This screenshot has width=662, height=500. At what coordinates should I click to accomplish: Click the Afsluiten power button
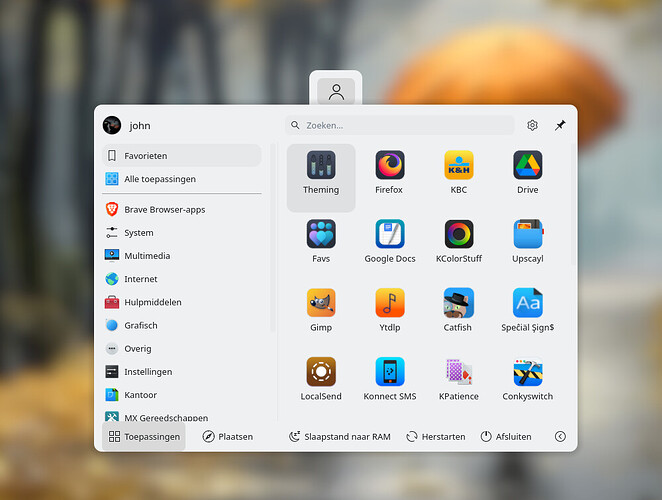pos(506,437)
